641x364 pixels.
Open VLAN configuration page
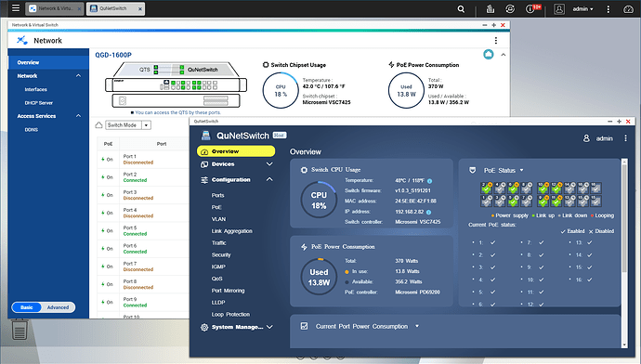click(218, 219)
